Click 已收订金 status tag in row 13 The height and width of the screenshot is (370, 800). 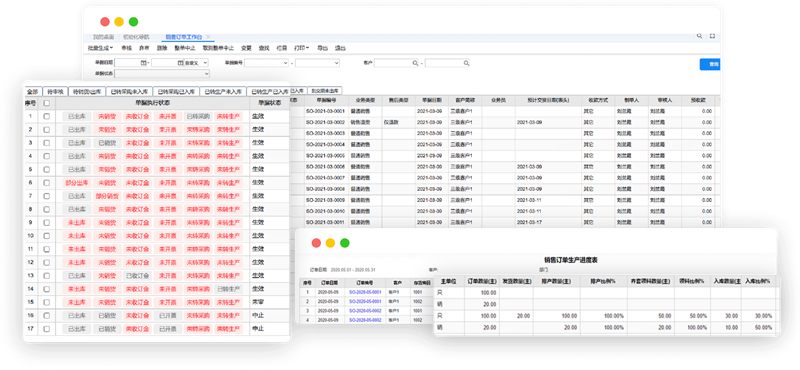coord(137,276)
